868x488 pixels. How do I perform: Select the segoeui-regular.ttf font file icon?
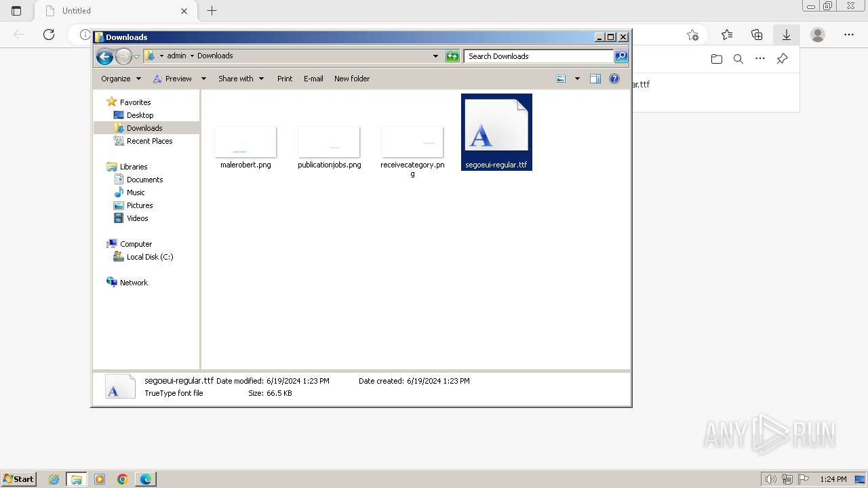tap(496, 125)
